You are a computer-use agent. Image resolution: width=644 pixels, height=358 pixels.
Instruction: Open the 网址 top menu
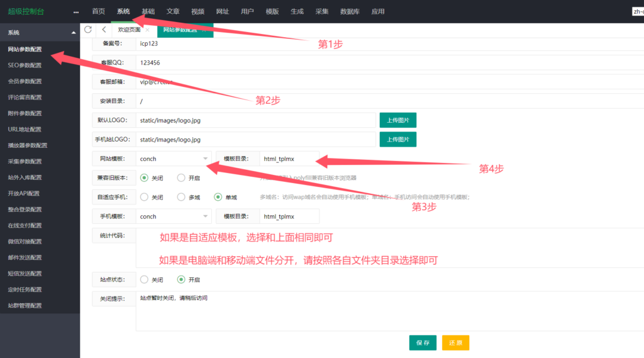coord(223,11)
